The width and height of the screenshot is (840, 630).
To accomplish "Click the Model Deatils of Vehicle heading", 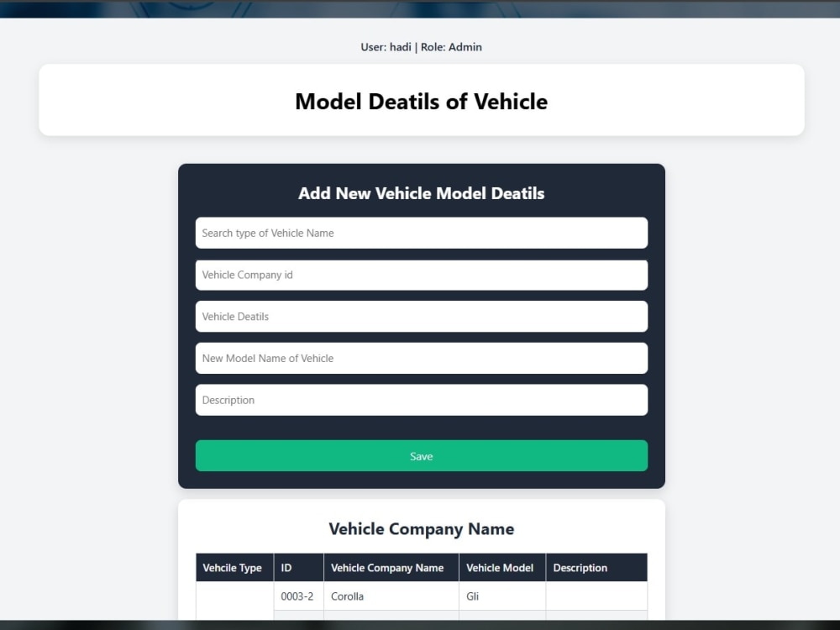I will pyautogui.click(x=421, y=102).
